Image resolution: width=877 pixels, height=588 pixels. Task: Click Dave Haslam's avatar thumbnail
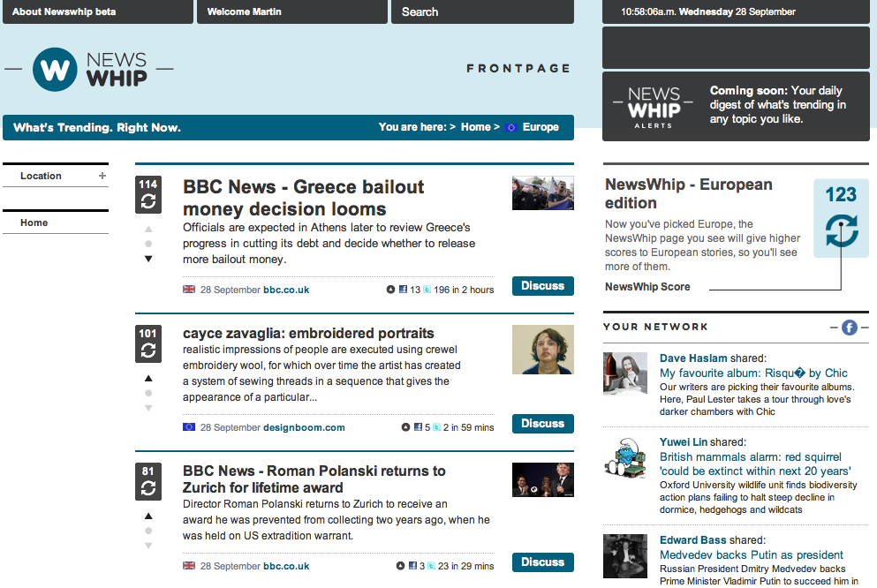[x=625, y=374]
